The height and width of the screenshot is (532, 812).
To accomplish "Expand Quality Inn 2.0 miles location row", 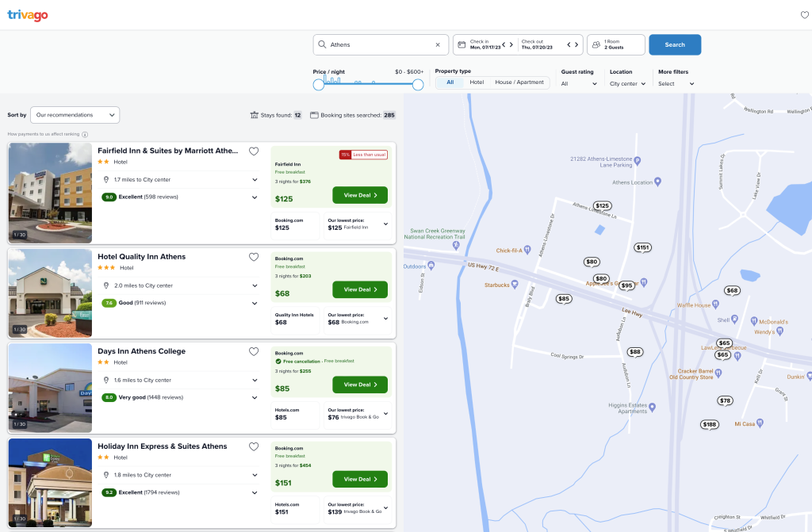I will [x=179, y=286].
